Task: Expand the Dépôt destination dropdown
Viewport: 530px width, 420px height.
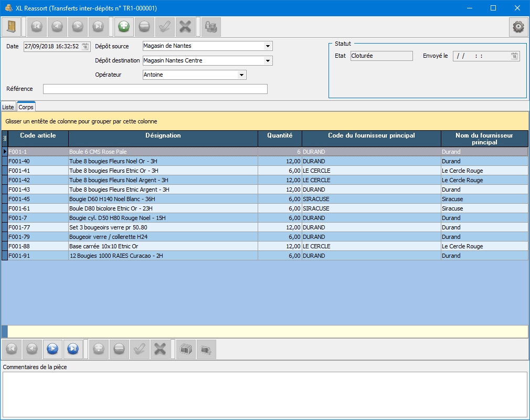Action: click(268, 61)
